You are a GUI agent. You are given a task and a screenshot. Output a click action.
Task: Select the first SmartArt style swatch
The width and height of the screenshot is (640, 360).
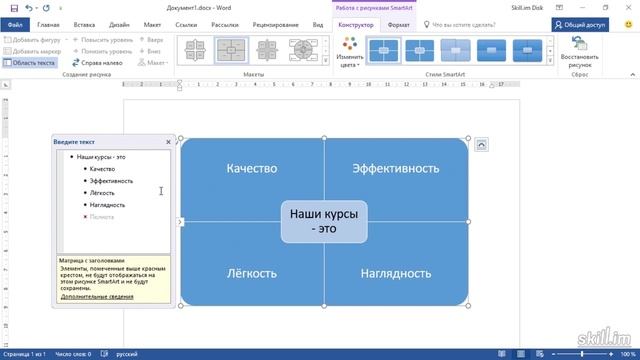coord(384,50)
